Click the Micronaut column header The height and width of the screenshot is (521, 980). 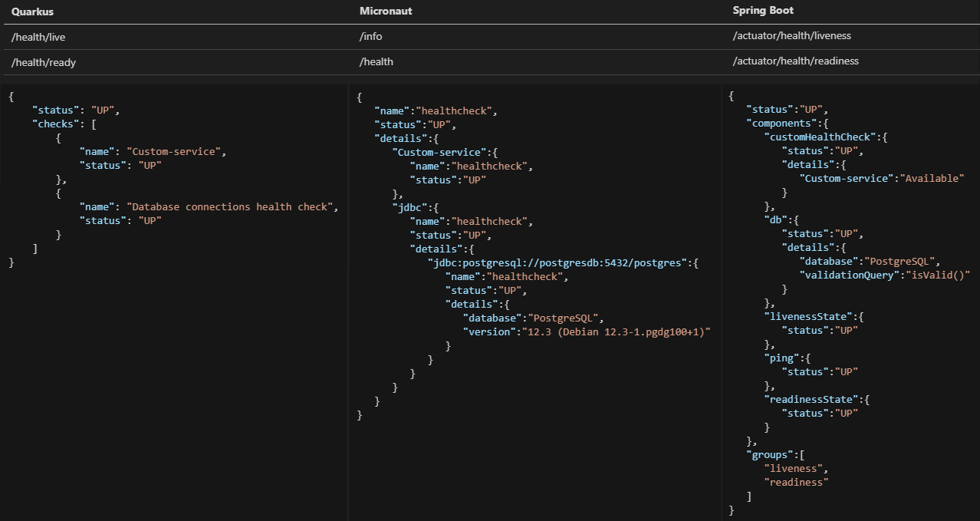(x=385, y=12)
